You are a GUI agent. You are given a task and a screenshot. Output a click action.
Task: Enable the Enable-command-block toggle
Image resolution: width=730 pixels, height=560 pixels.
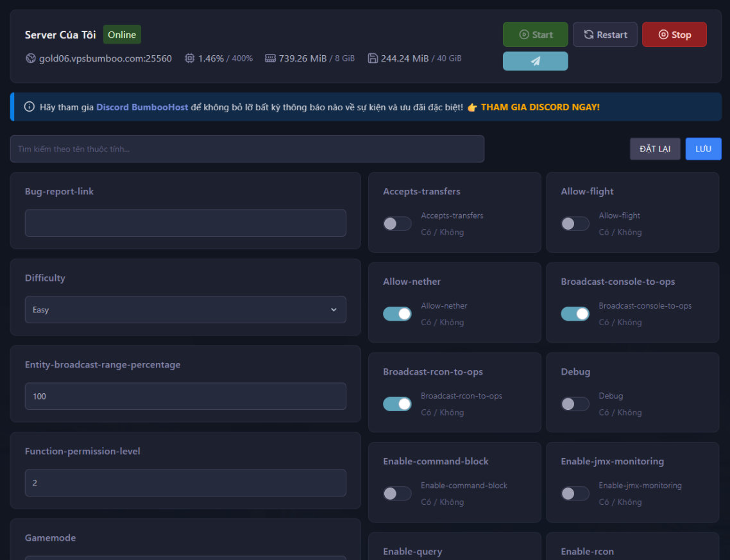point(397,493)
